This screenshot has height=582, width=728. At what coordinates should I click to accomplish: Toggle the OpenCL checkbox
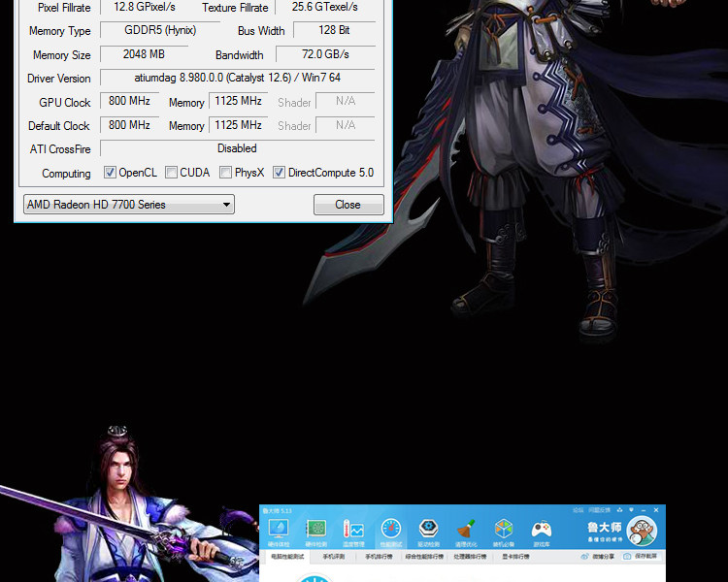click(110, 173)
